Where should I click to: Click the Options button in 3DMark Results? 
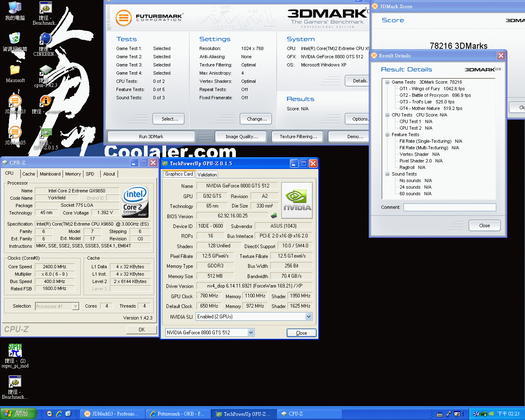click(x=357, y=119)
